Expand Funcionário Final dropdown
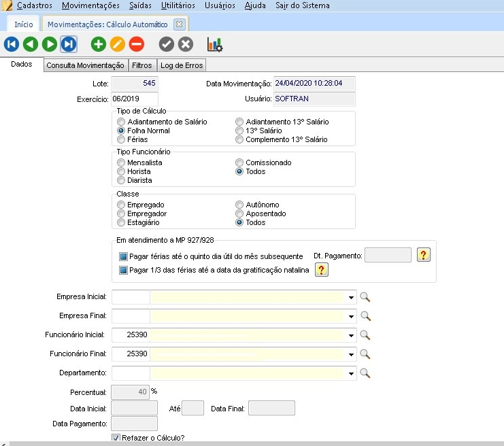Viewport: 504px width, 446px height. [351, 354]
